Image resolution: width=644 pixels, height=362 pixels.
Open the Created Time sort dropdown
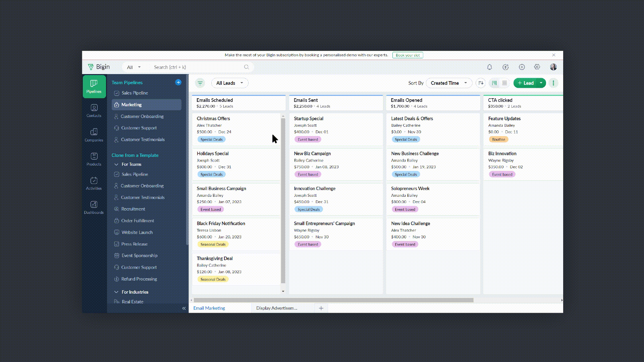point(448,83)
